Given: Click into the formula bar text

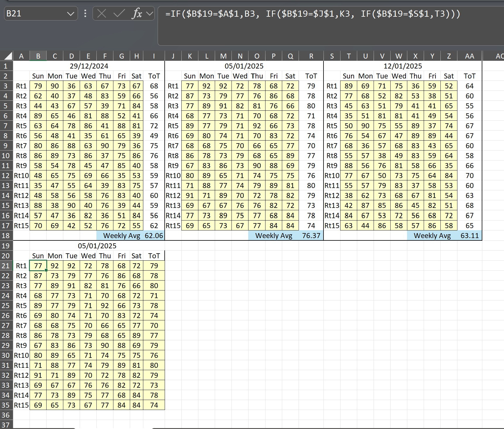Looking at the screenshot, I should [313, 14].
